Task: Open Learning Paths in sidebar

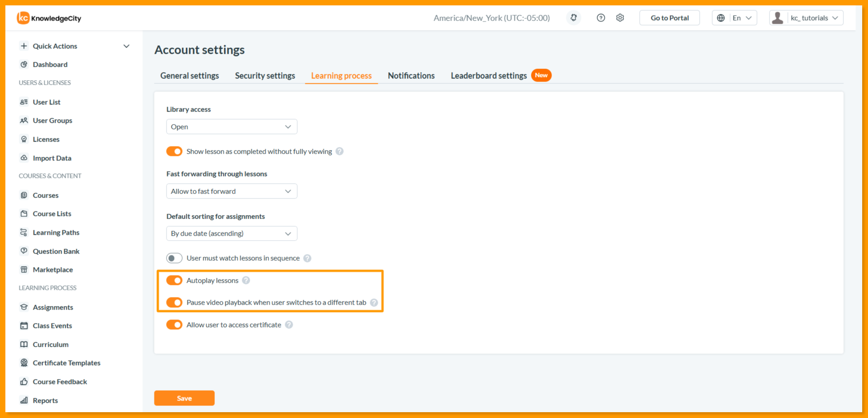Action: (x=56, y=232)
